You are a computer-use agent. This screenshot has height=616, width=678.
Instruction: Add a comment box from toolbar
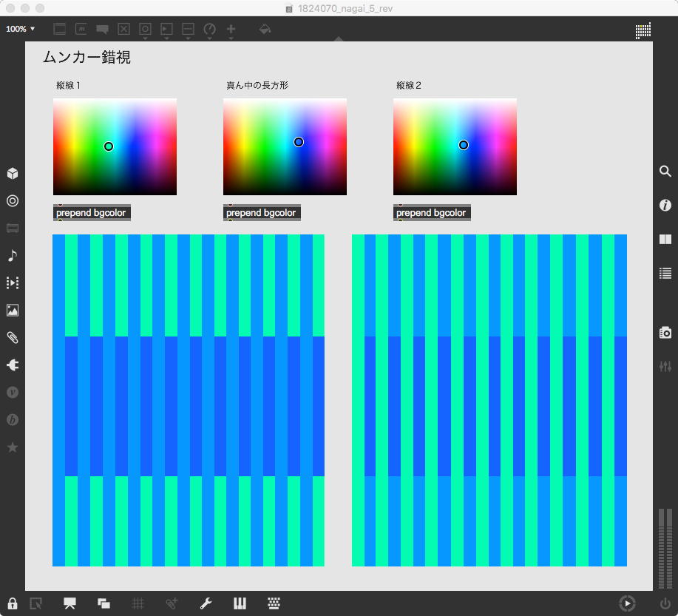coord(102,29)
